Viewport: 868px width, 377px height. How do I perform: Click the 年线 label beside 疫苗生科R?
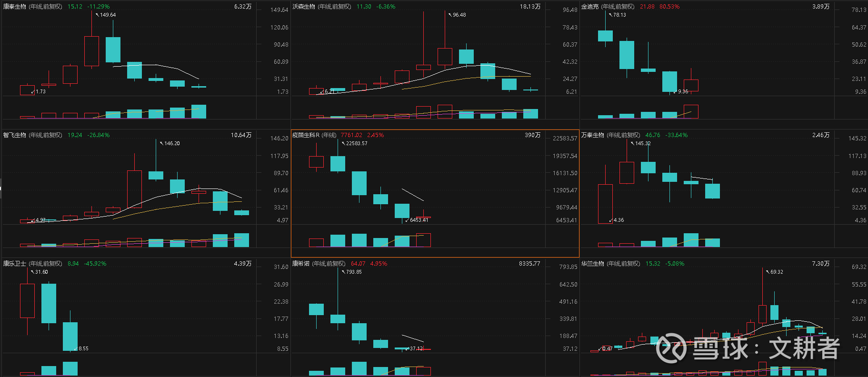click(x=329, y=135)
